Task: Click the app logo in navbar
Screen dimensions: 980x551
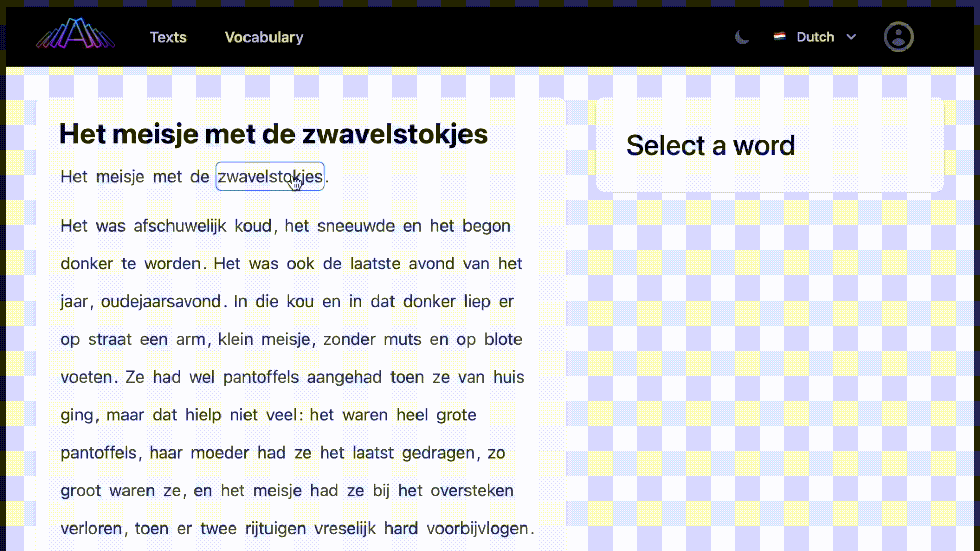Action: (76, 34)
